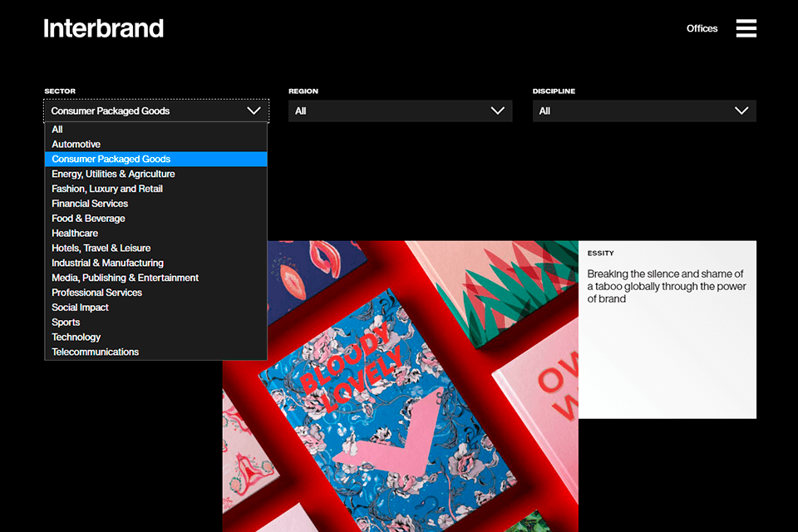
Task: Pick Energy, Utilities & Agriculture sector
Action: coord(155,174)
